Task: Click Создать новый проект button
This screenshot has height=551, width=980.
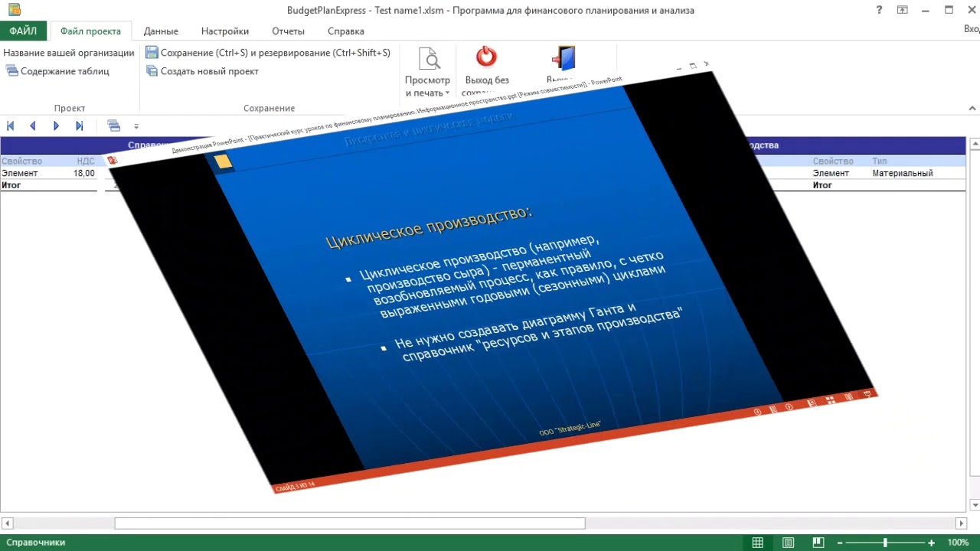Action: (202, 71)
